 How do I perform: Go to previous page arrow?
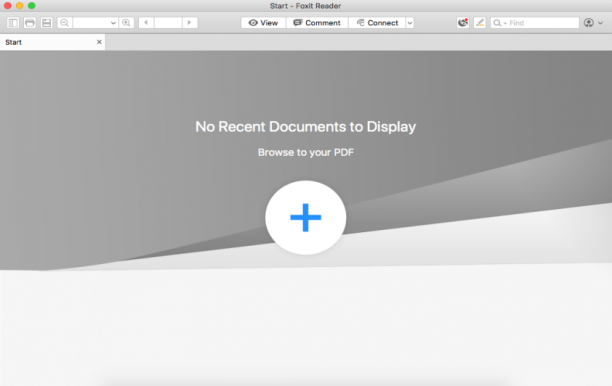(x=146, y=23)
